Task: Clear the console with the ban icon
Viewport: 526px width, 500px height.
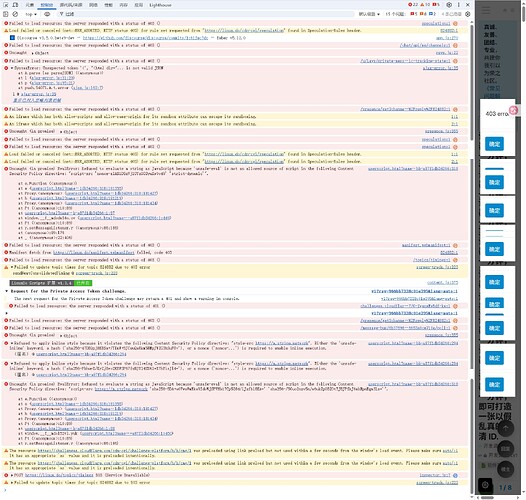Action: (x=15, y=14)
